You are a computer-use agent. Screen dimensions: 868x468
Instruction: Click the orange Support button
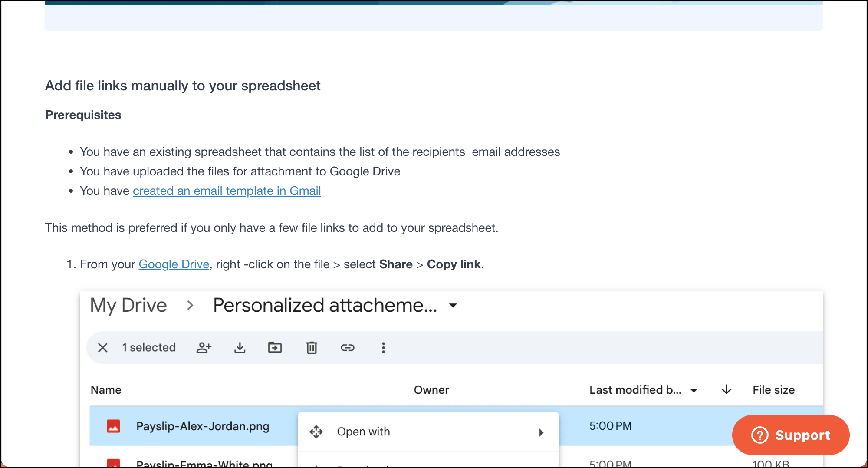[x=790, y=435]
